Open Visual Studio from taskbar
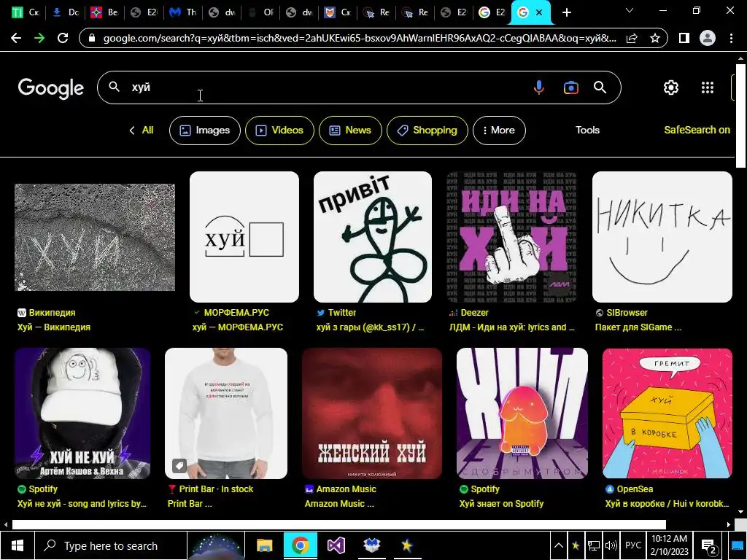 336,545
